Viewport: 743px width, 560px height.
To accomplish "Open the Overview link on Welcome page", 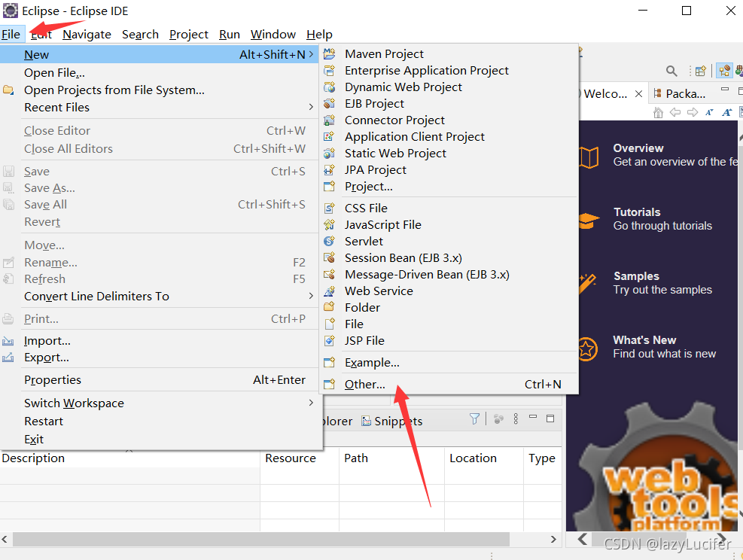I will pyautogui.click(x=638, y=148).
